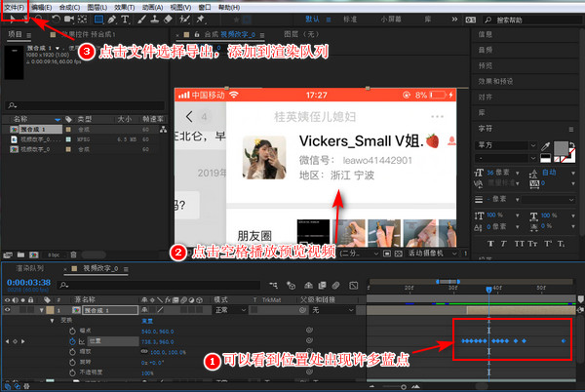Select the Pen tool in toolbar
The height and width of the screenshot is (392, 585).
pyautogui.click(x=112, y=19)
